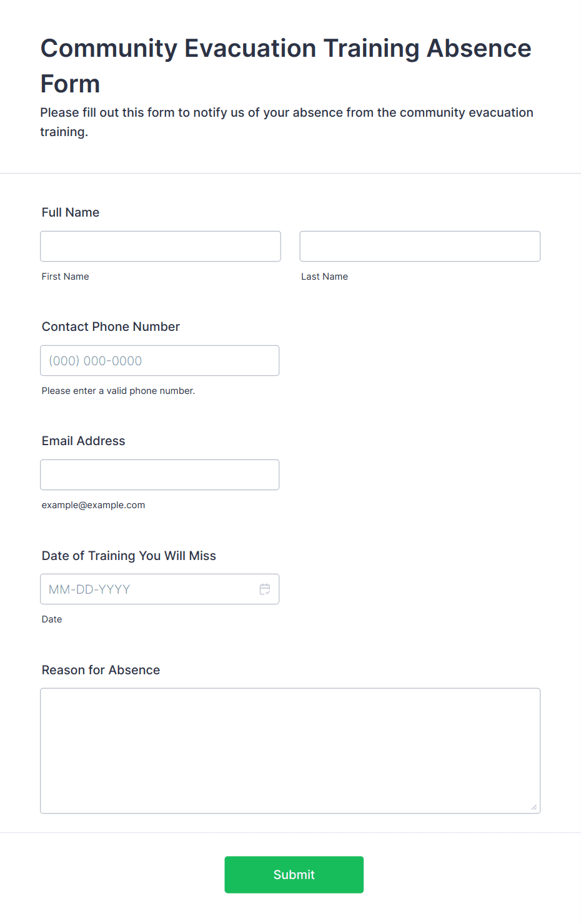Focus the Last Name text box
The height and width of the screenshot is (924, 581).
[420, 246]
